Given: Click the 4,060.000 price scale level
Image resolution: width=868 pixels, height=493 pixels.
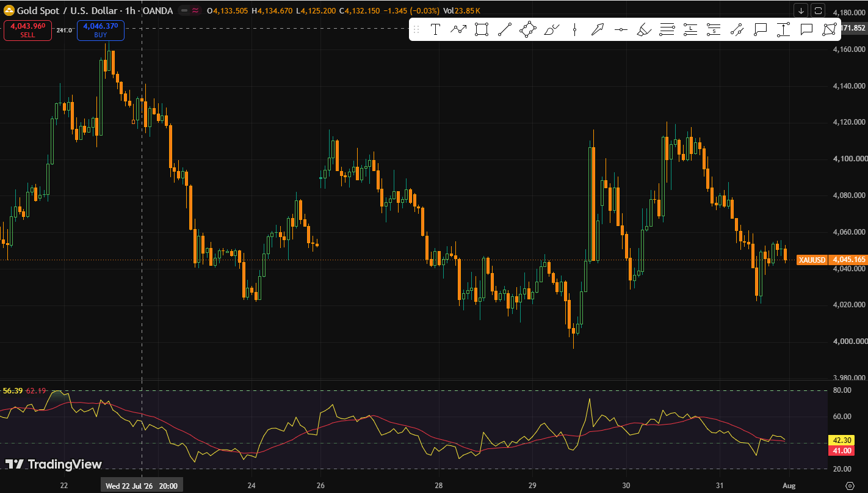Looking at the screenshot, I should pos(849,232).
